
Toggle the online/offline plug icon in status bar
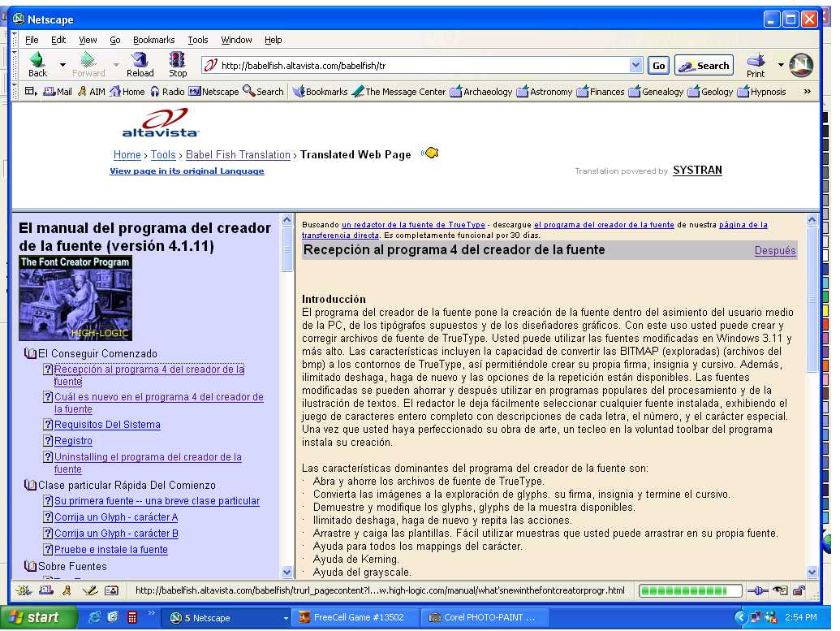[757, 590]
